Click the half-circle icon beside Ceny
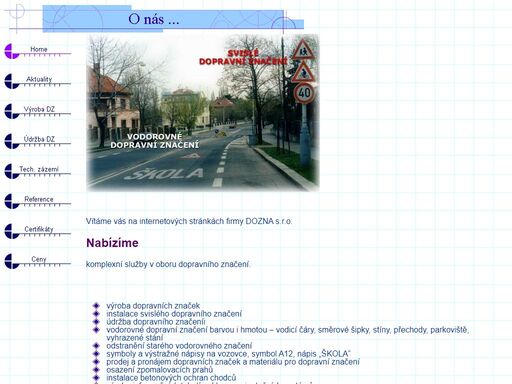 12,261
